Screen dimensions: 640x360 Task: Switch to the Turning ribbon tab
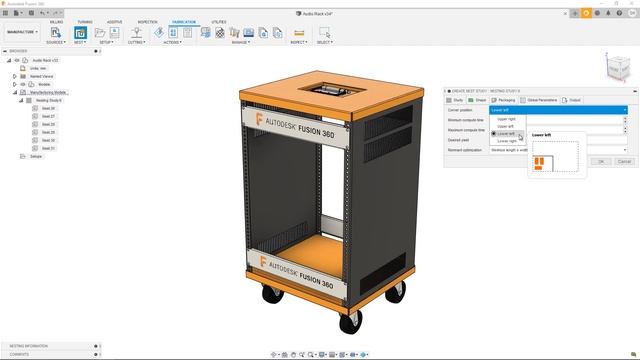tap(85, 22)
